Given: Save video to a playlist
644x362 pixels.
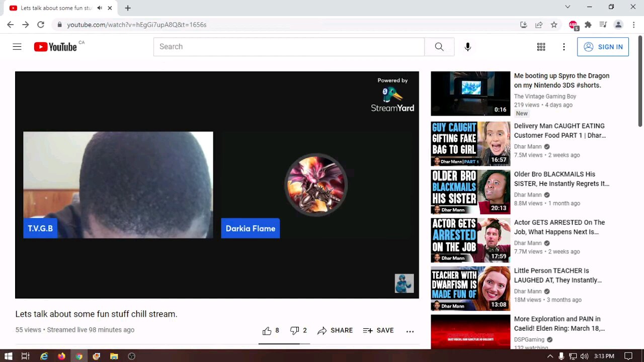Looking at the screenshot, I should (x=378, y=330).
